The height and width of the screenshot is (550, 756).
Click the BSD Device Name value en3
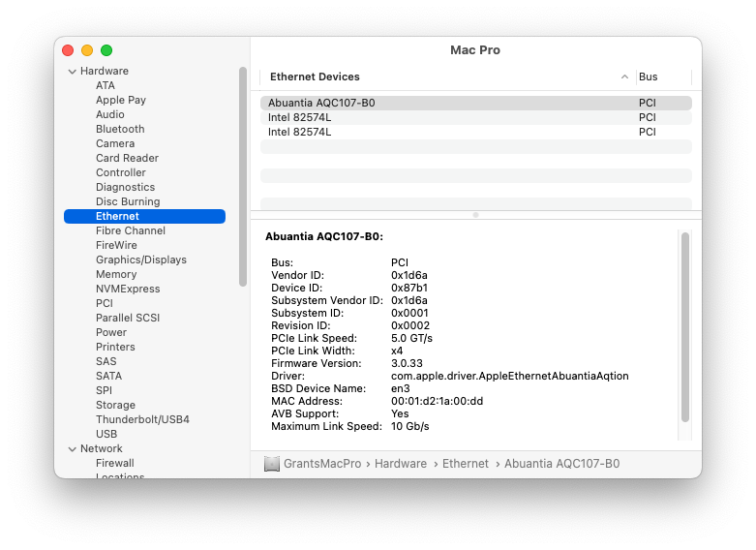click(400, 388)
